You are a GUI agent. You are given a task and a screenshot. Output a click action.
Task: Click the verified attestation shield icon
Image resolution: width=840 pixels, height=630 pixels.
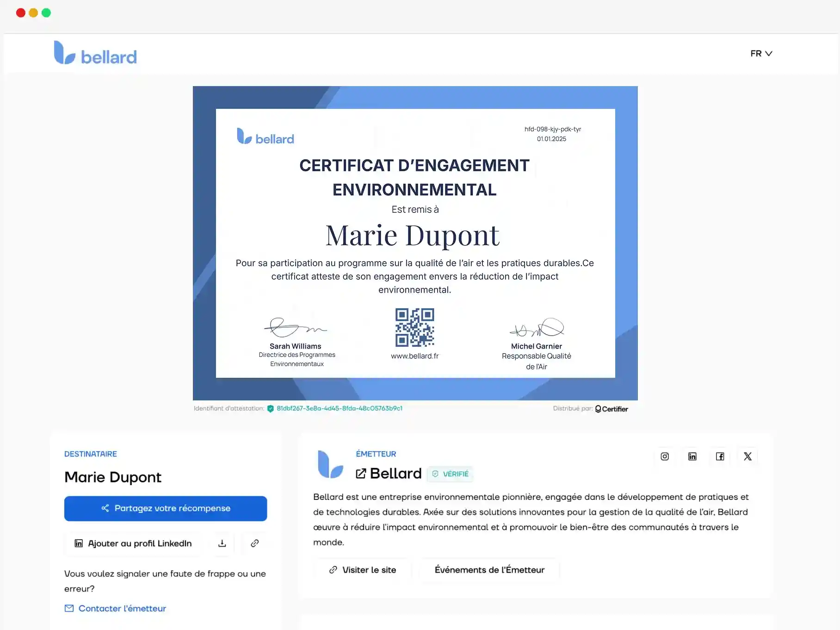(x=270, y=408)
